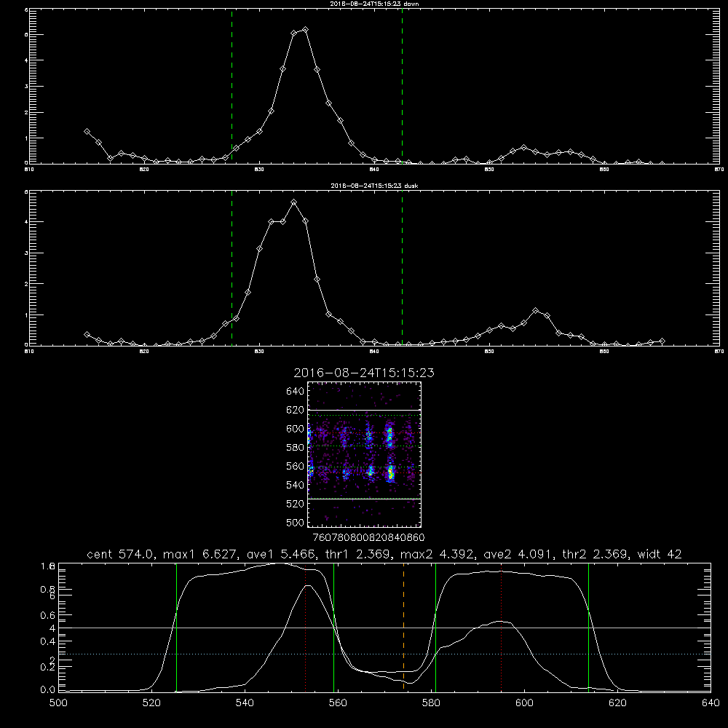This screenshot has width=728, height=728.
Task: Click the right green dashed line in dusk plot
Action: pos(402,268)
